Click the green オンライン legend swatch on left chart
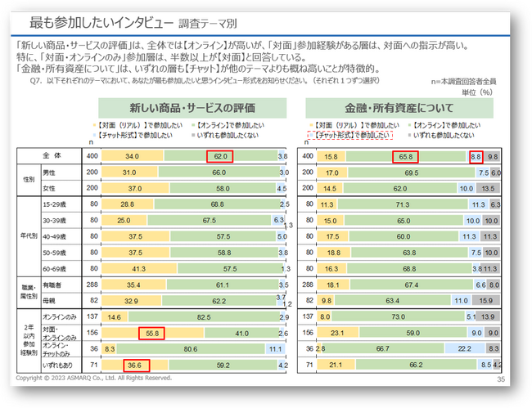This screenshot has width=532, height=408. click(x=193, y=125)
